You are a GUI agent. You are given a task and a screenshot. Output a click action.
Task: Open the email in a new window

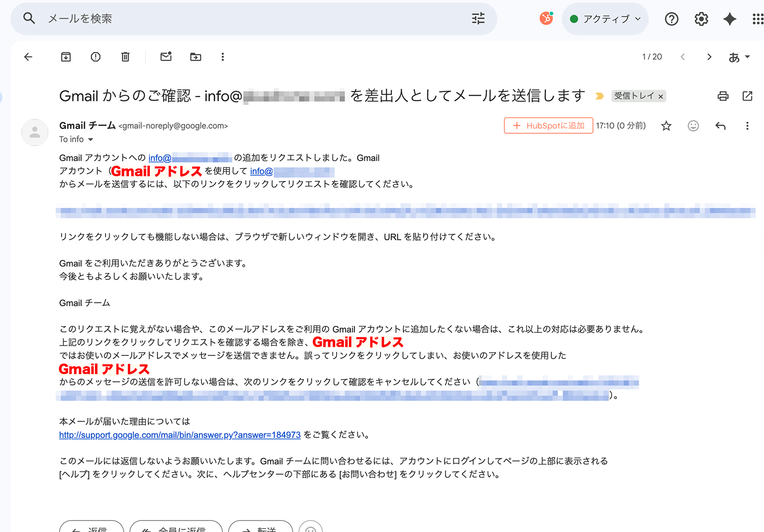[747, 96]
